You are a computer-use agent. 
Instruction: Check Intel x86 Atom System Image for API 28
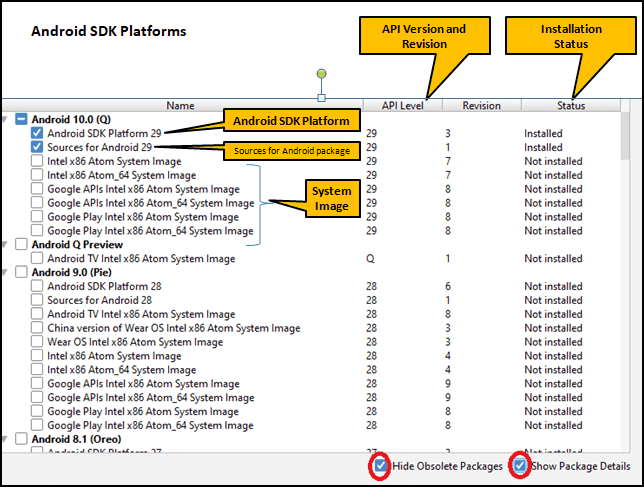[37, 356]
